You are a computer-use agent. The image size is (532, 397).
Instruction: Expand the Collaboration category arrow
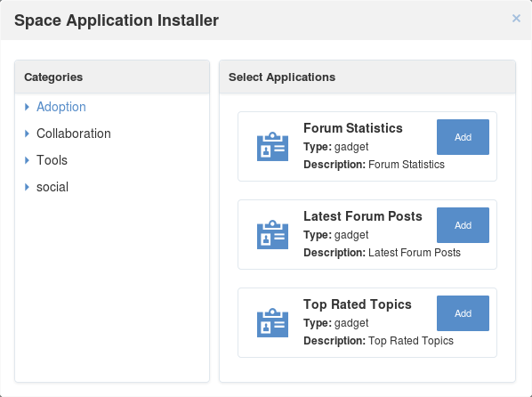[x=28, y=134]
